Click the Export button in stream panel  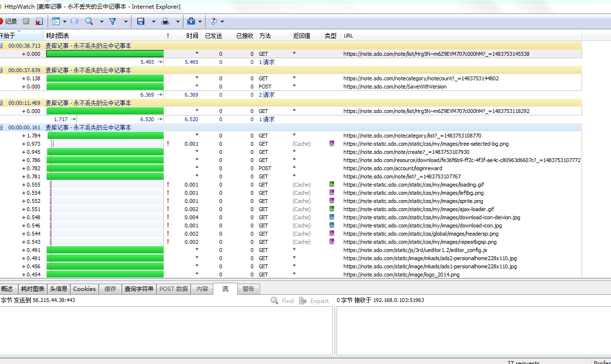(x=314, y=301)
